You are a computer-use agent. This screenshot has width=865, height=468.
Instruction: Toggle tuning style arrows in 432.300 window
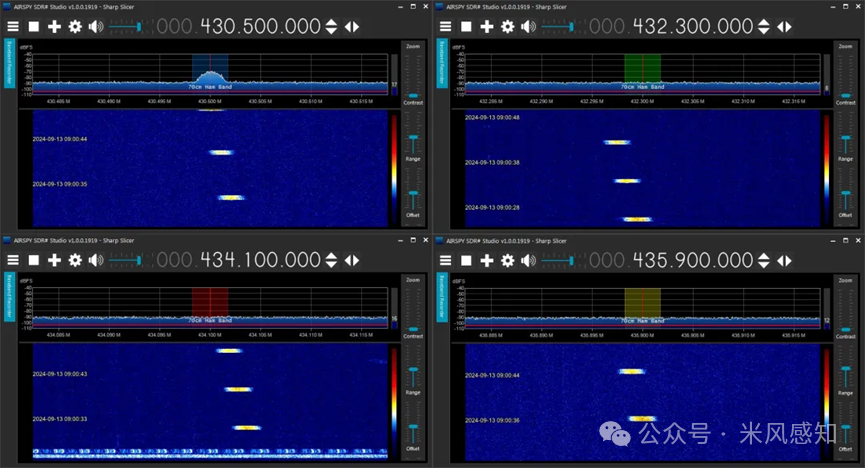[x=784, y=26]
